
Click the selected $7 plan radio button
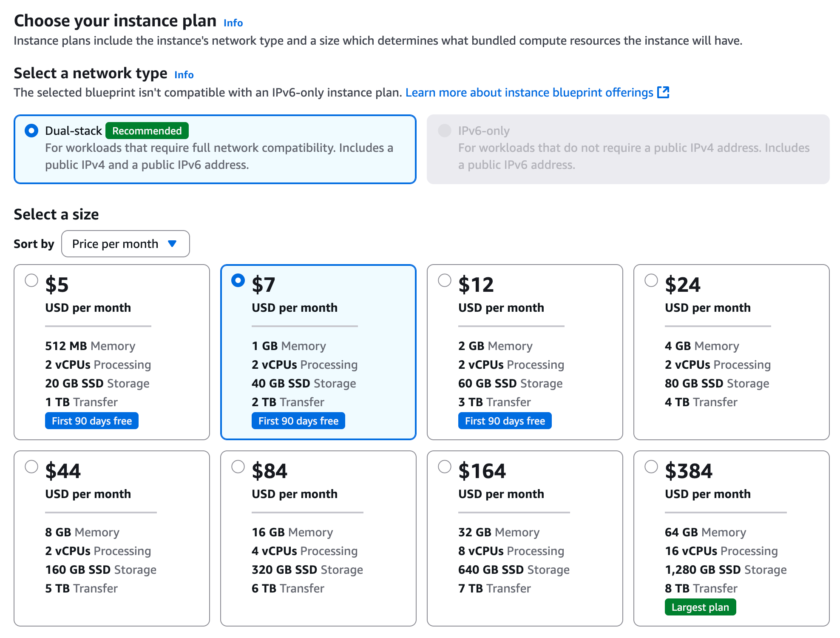(238, 280)
